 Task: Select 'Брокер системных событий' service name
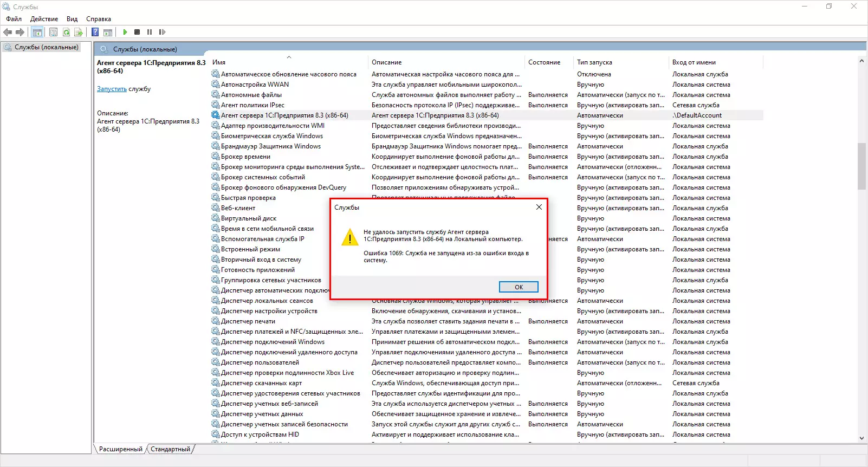tap(263, 177)
